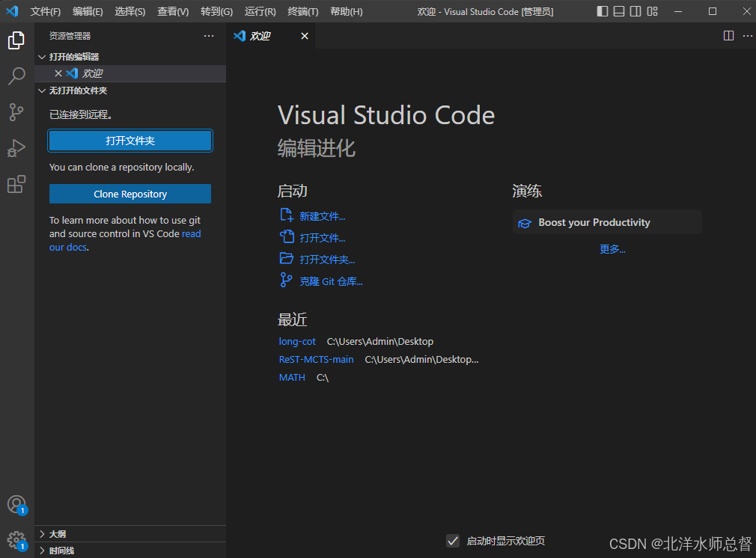This screenshot has height=558, width=756.
Task: Click the 打开文件夹... link under 启动
Action: (327, 260)
